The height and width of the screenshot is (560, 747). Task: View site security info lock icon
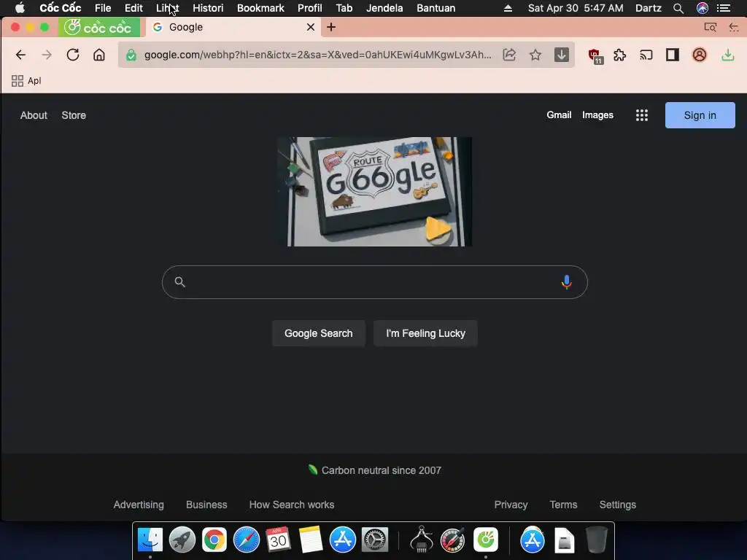click(x=131, y=55)
